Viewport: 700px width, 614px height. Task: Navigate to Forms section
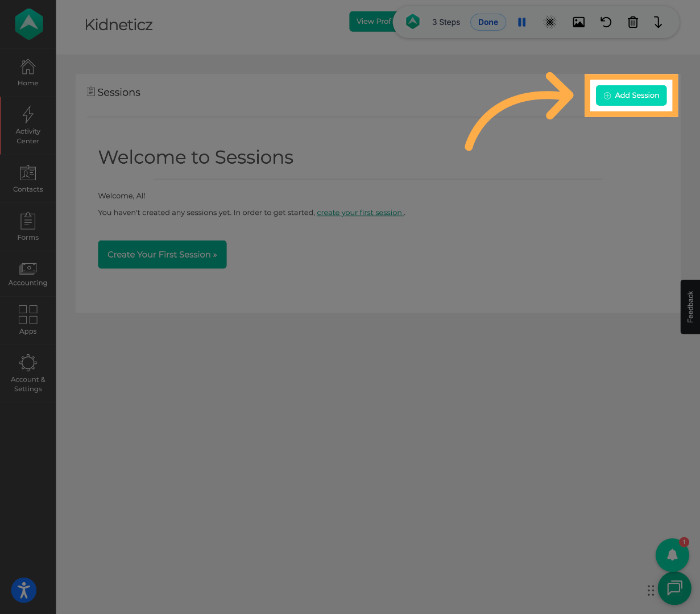[28, 226]
